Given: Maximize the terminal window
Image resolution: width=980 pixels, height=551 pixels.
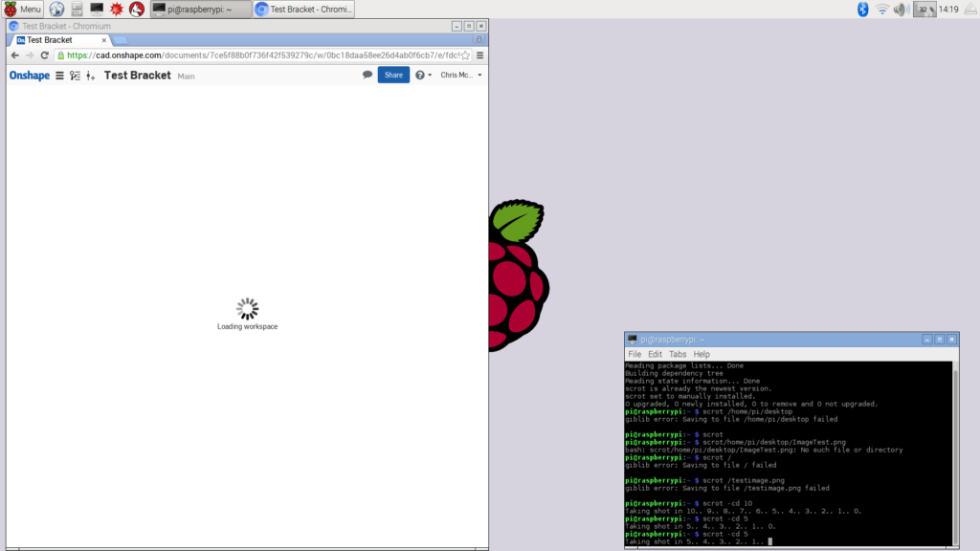Looking at the screenshot, I should 940,340.
